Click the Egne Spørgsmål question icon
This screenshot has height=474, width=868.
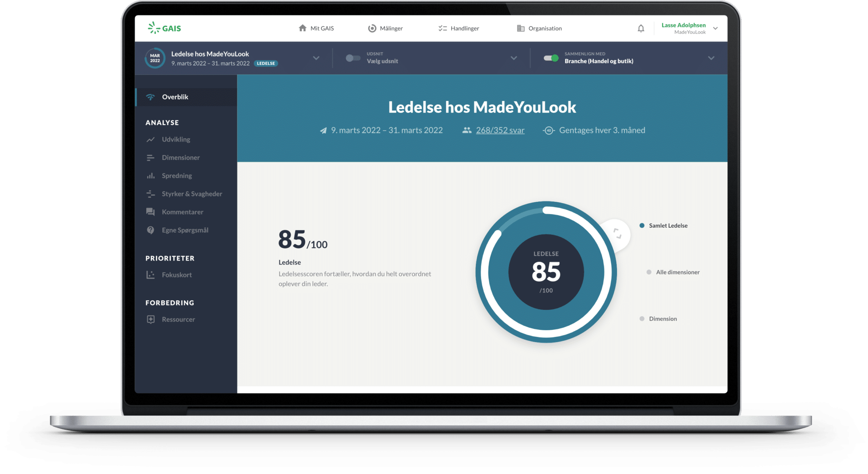(x=150, y=230)
